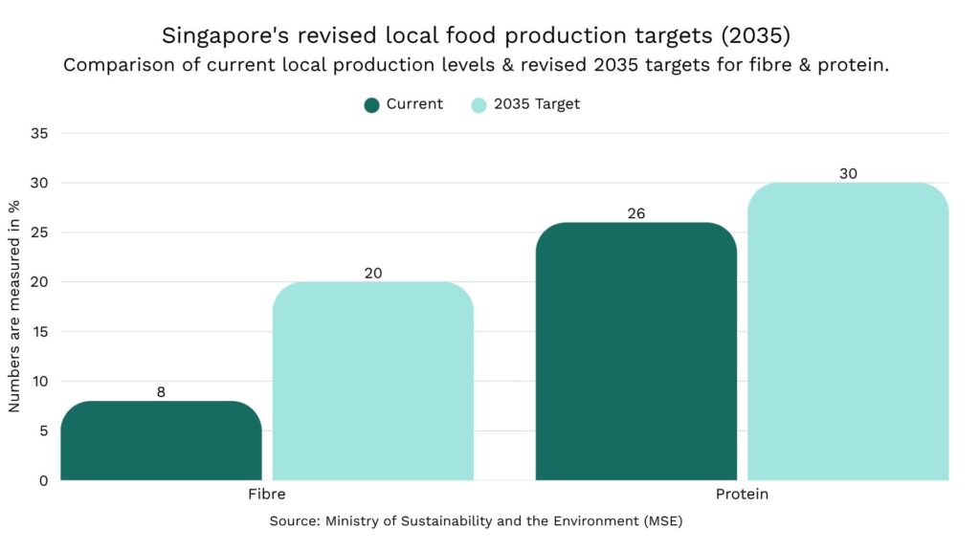980x551 pixels.
Task: Select the Fibre 2035 target bar valued 20
Action: point(373,381)
